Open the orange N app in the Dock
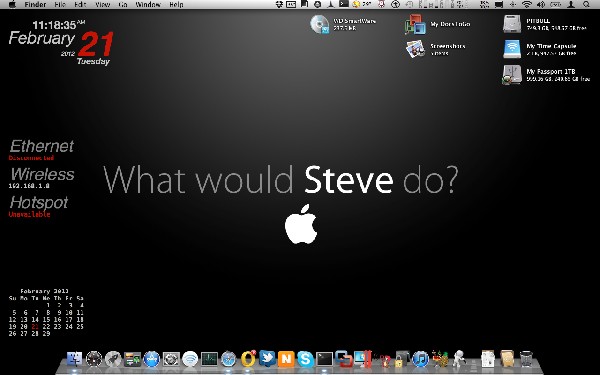The image size is (600, 375). pos(286,359)
